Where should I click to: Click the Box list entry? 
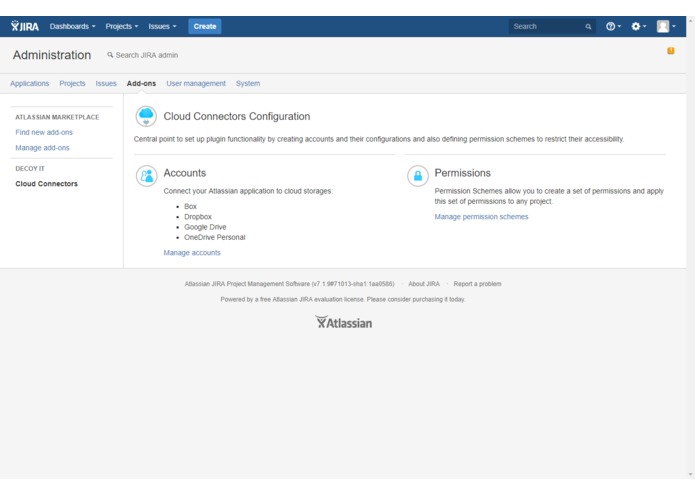[191, 206]
